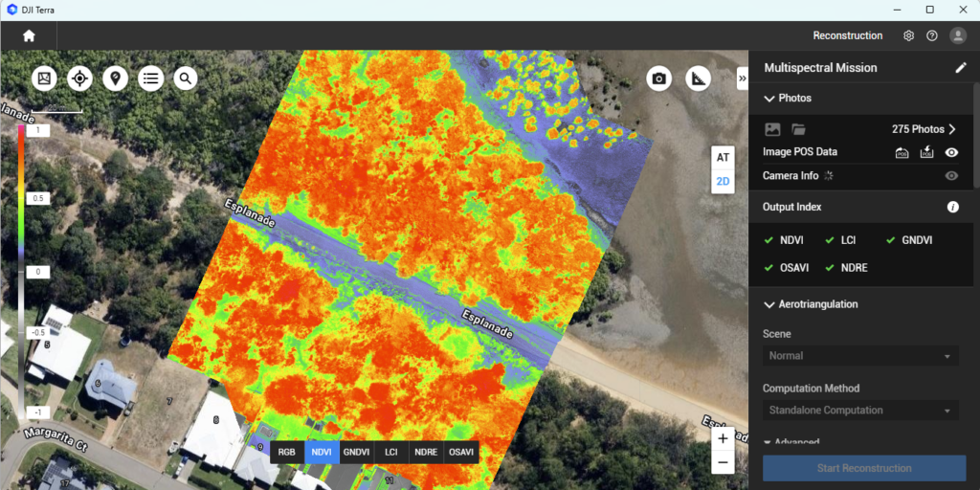Open the Computation Method dropdown
This screenshot has width=980, height=490.
click(859, 411)
